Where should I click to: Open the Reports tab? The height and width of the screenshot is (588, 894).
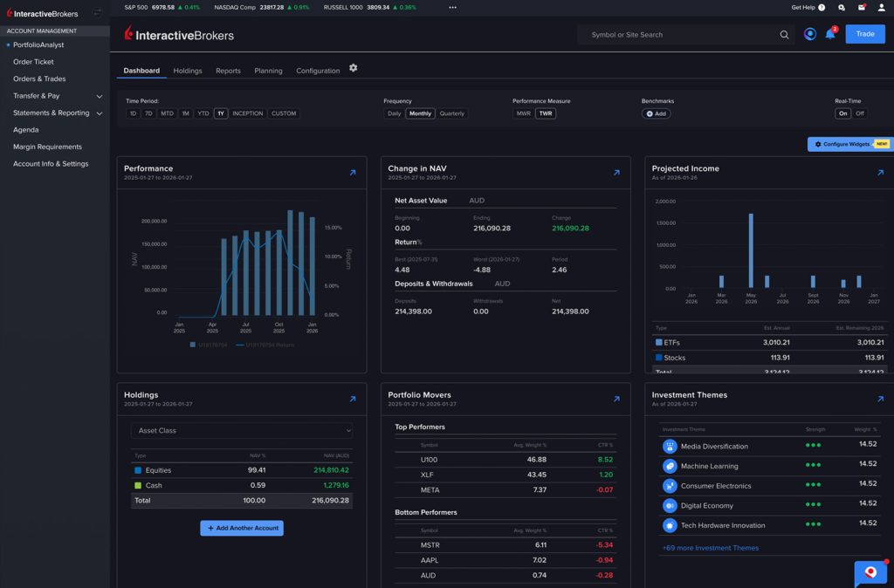coord(228,71)
